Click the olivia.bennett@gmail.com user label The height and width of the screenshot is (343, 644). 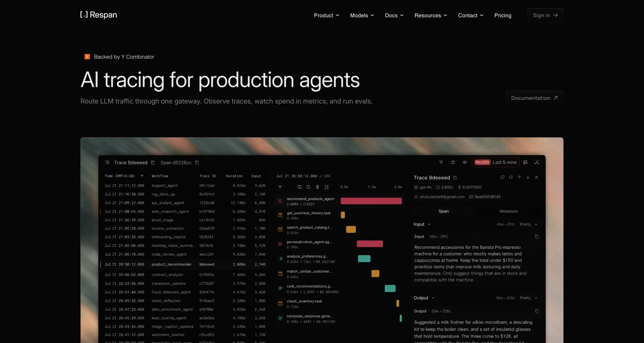click(442, 197)
